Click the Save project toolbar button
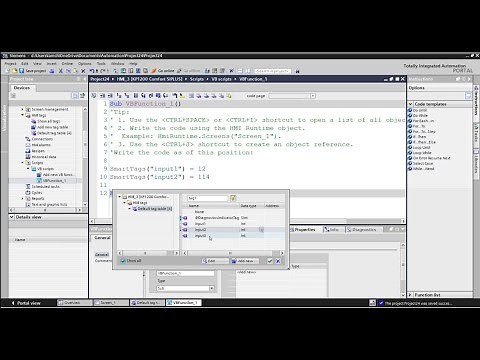This screenshot has width=480, height=360. pos(33,71)
